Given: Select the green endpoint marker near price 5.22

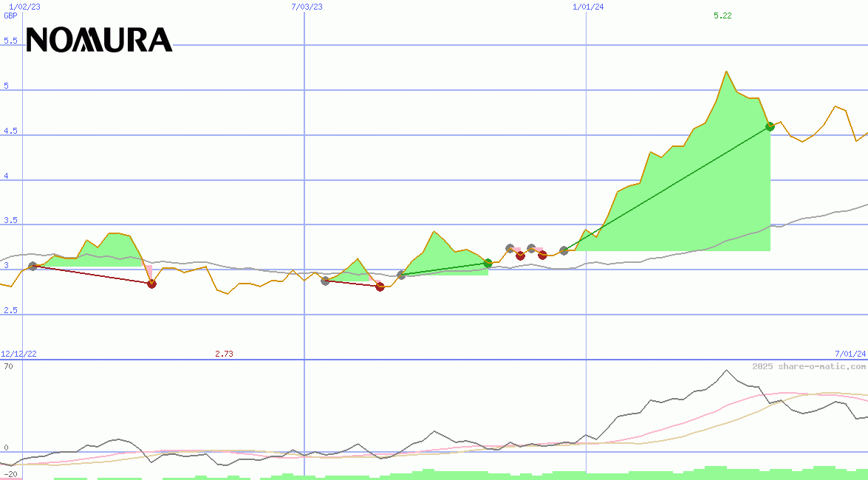Looking at the screenshot, I should click(770, 126).
